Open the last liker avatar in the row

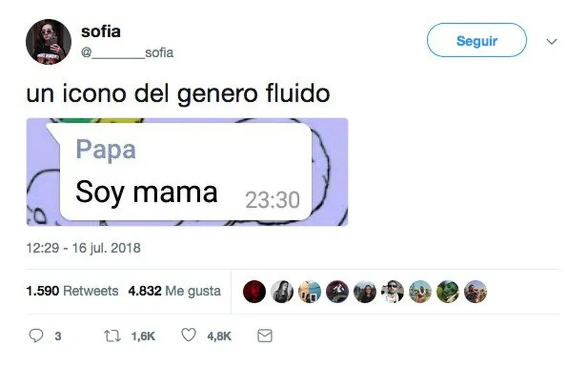pos(475,292)
